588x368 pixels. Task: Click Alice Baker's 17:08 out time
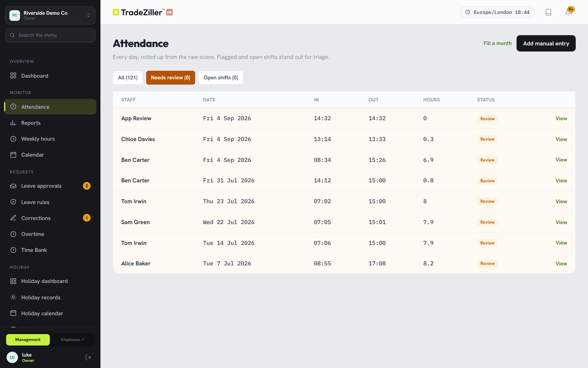[377, 264]
